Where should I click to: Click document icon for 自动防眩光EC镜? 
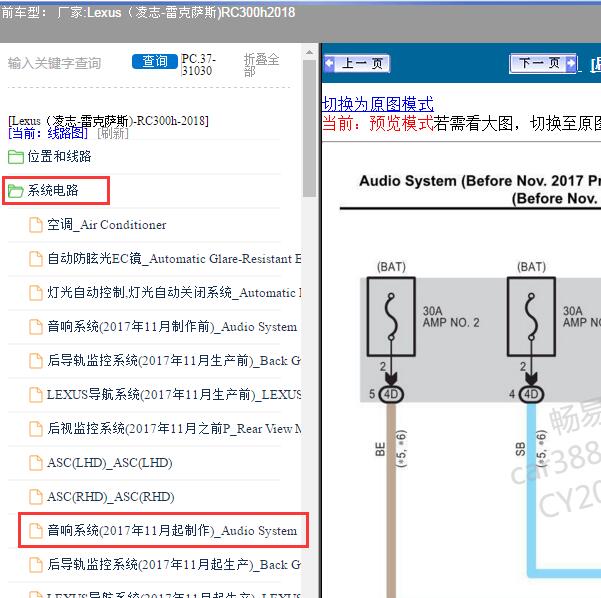pos(36,259)
